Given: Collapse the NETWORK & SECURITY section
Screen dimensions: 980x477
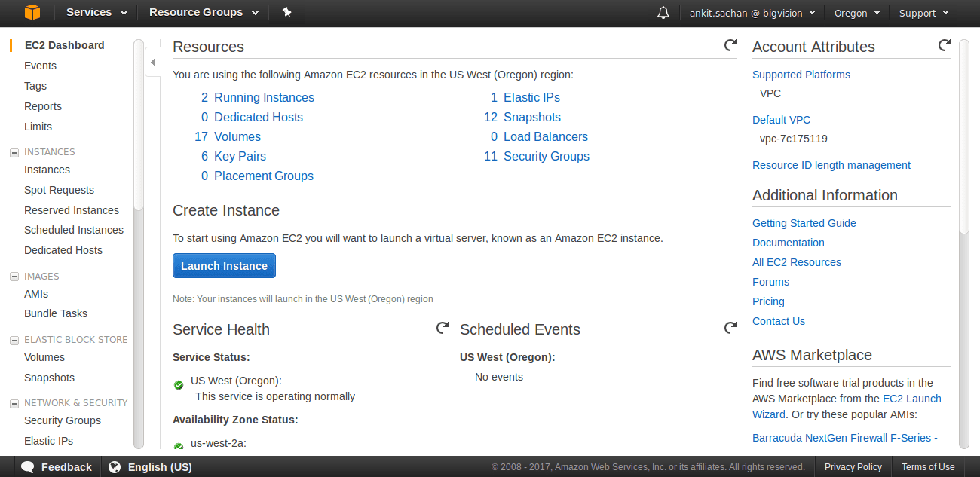Looking at the screenshot, I should 14,403.
